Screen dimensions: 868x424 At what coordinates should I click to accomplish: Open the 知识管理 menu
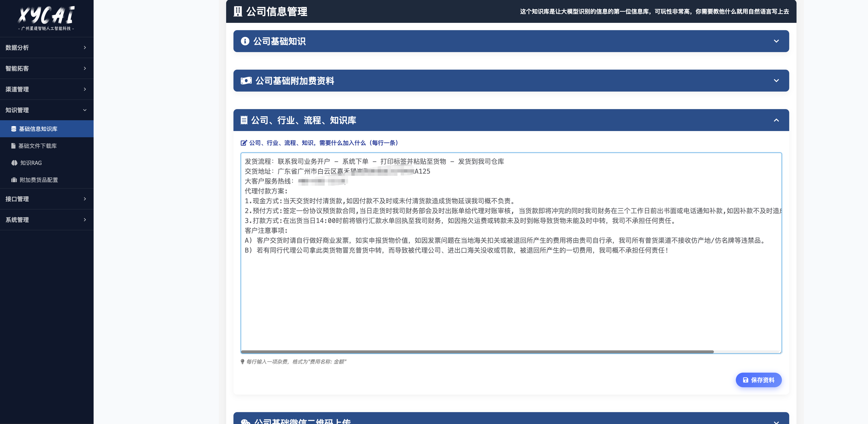point(46,110)
